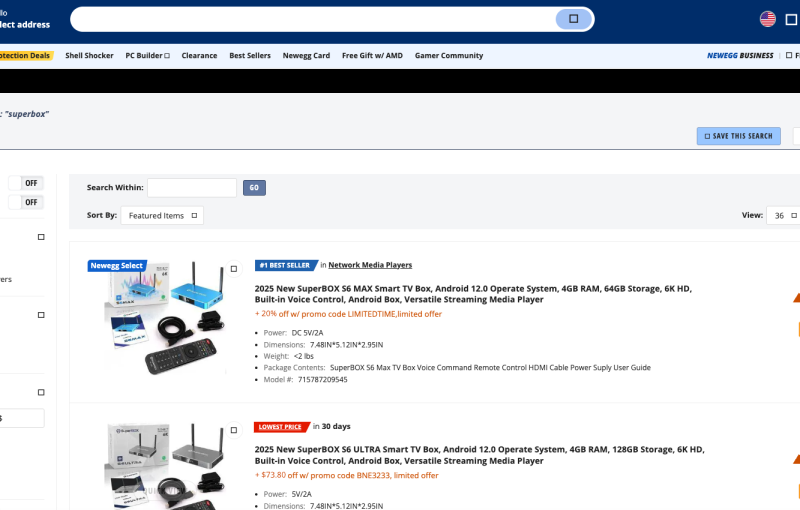Click the Newegg Select badge on first product
The width and height of the screenshot is (800, 510).
pyautogui.click(x=117, y=266)
